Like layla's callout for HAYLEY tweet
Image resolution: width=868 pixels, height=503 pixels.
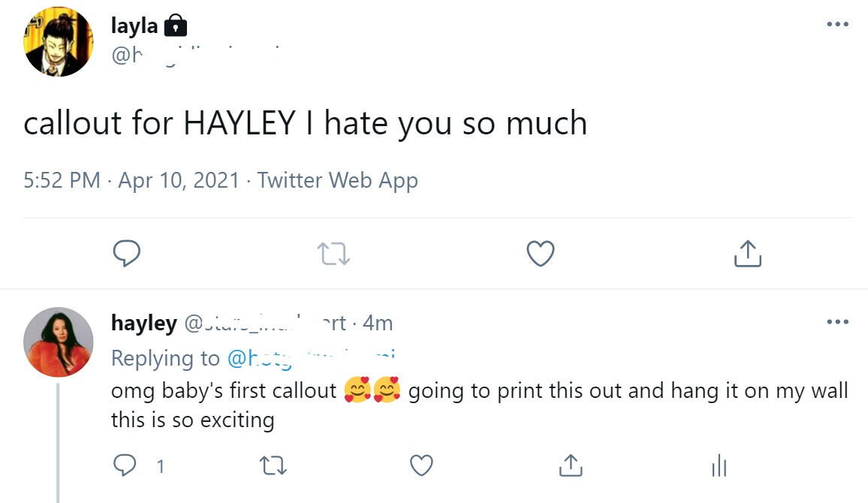tap(540, 254)
